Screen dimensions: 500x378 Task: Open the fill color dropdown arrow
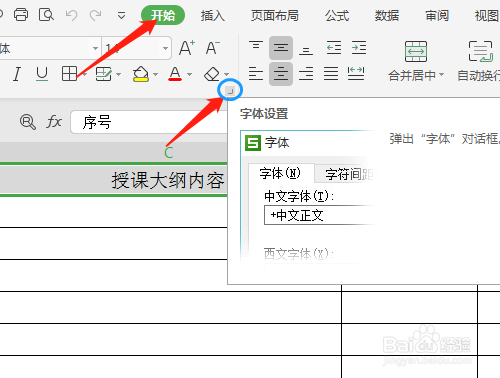(155, 74)
